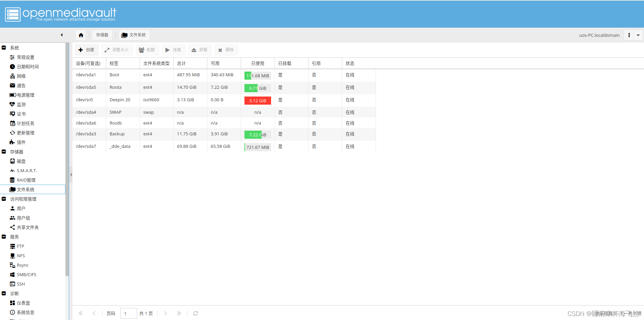Click the home icon in breadcrumb bar
Viewport: 644px width, 320px height.
point(81,35)
